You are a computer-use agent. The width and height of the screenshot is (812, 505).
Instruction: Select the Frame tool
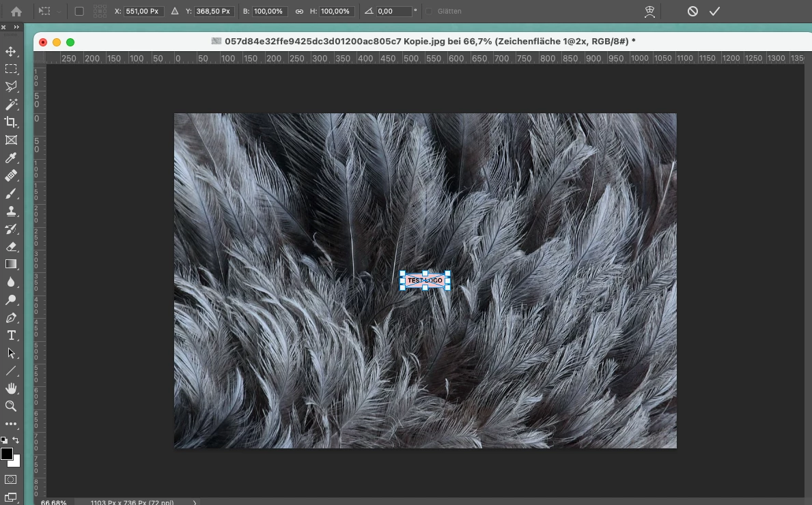(x=11, y=140)
